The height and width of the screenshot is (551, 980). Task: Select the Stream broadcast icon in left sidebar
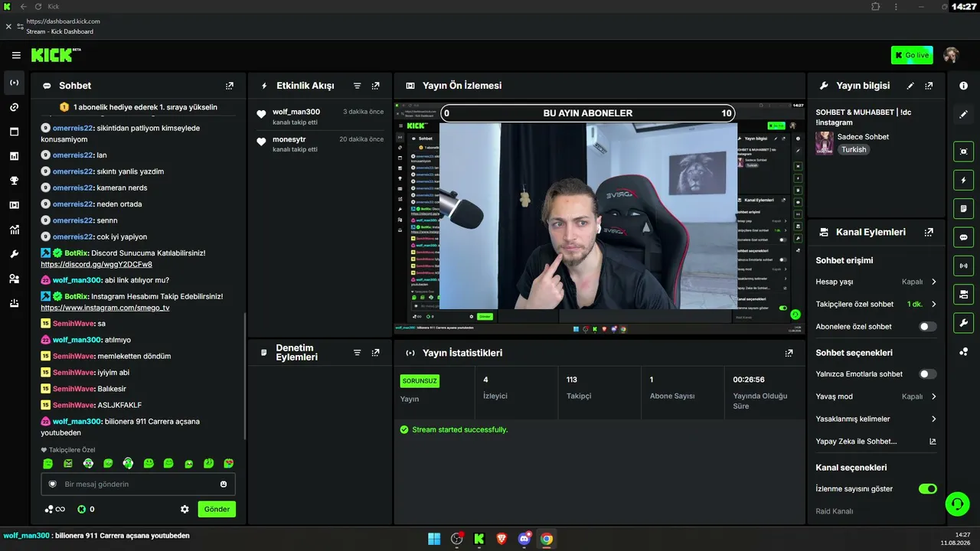14,83
